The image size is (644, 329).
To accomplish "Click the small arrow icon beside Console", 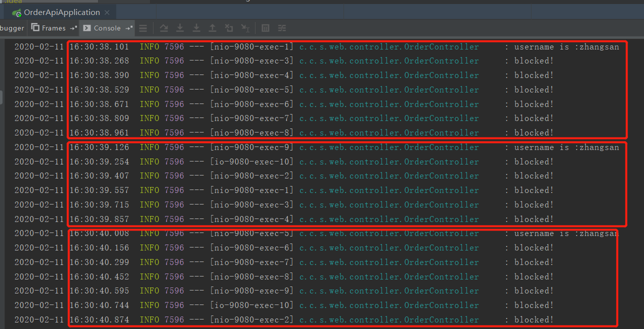I will (x=129, y=28).
